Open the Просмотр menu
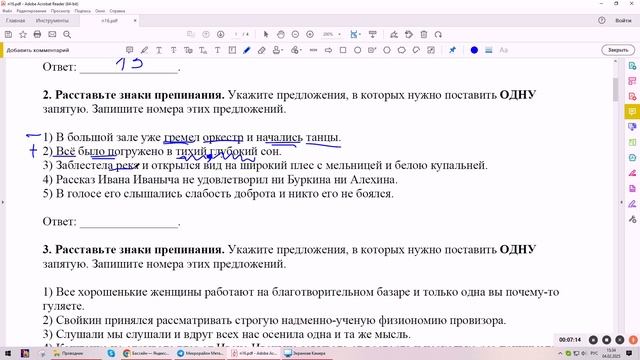Viewport: 640px width, 360px height. coord(60,11)
